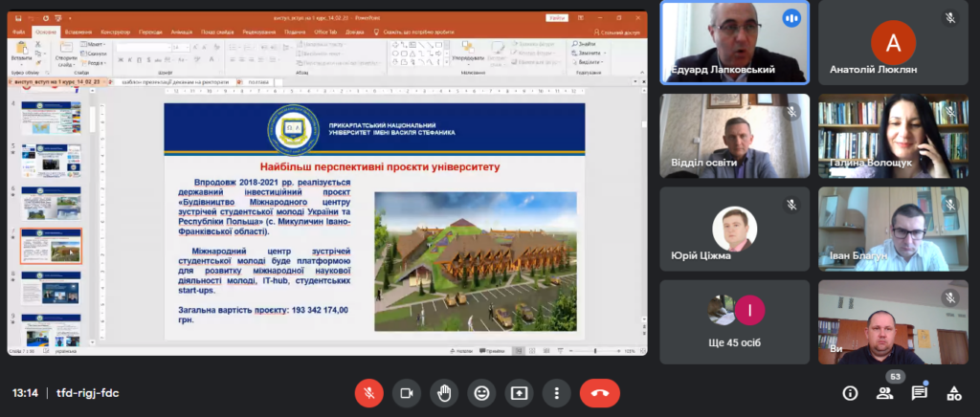Viewport: 980px width, 417px height.
Task: Click the Увійти sign-in button
Action: click(x=556, y=18)
